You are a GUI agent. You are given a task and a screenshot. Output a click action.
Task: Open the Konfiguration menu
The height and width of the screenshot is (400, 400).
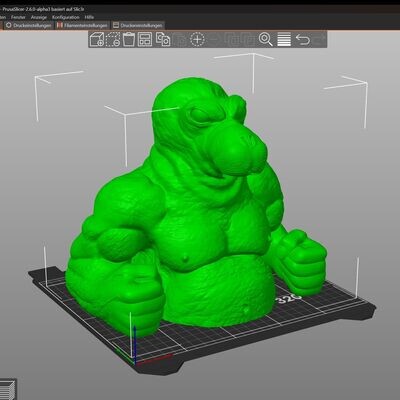[x=66, y=17]
